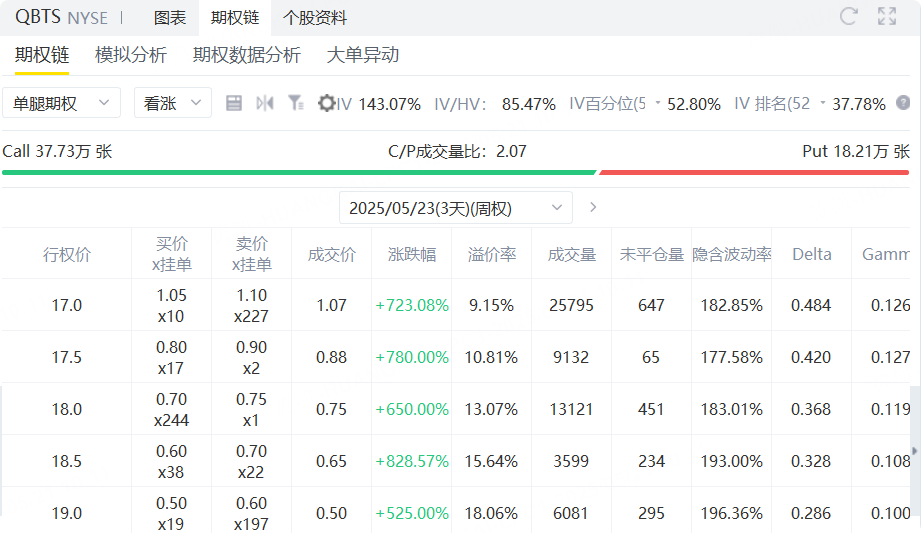Click bid price 0.70 x244
Image resolution: width=921 pixels, height=533 pixels.
pos(172,409)
